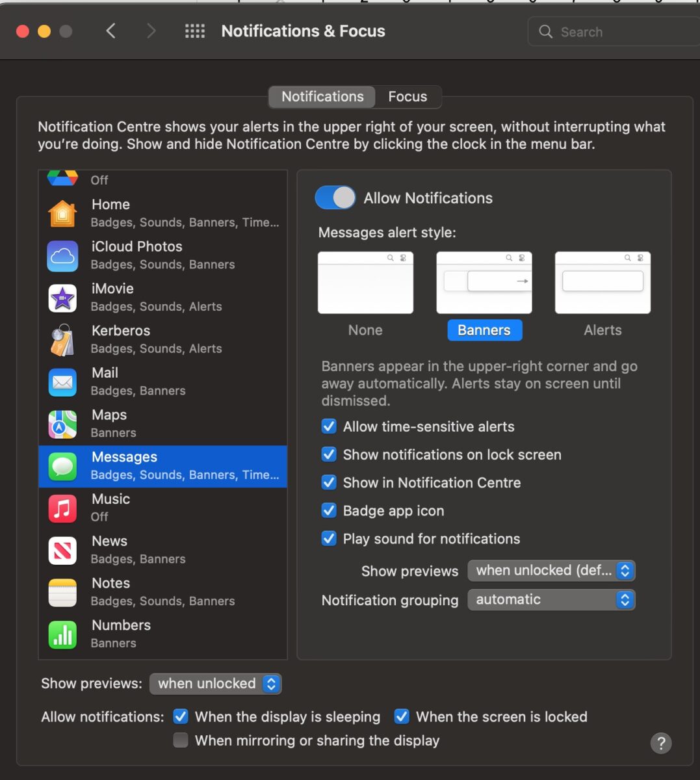
Task: Select the Maps row text
Action: coord(113,424)
